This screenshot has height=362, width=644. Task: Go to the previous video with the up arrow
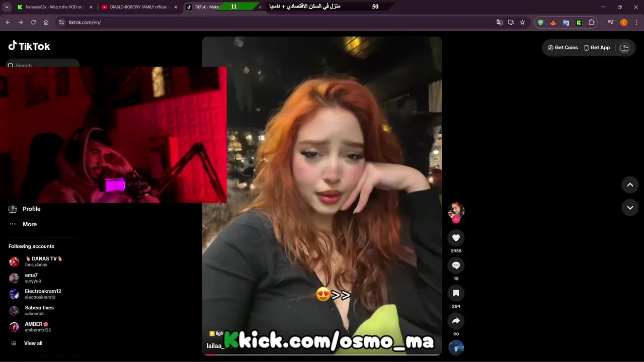[630, 185]
